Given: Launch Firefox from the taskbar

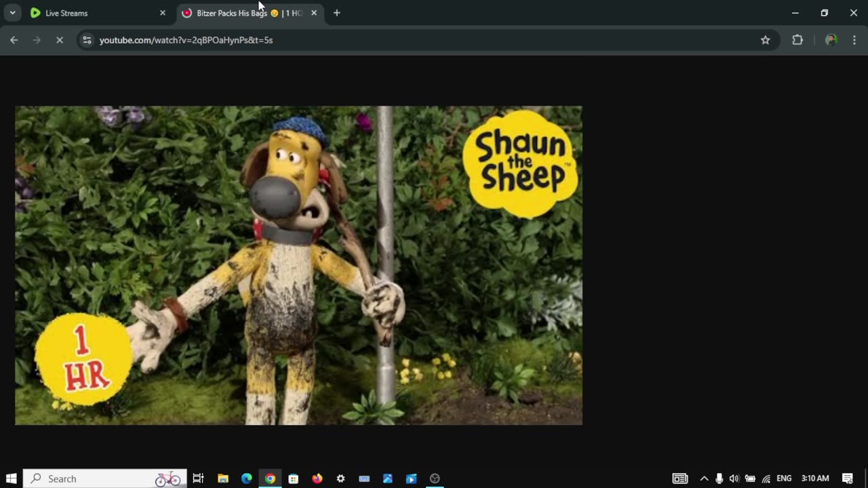Looking at the screenshot, I should (317, 479).
